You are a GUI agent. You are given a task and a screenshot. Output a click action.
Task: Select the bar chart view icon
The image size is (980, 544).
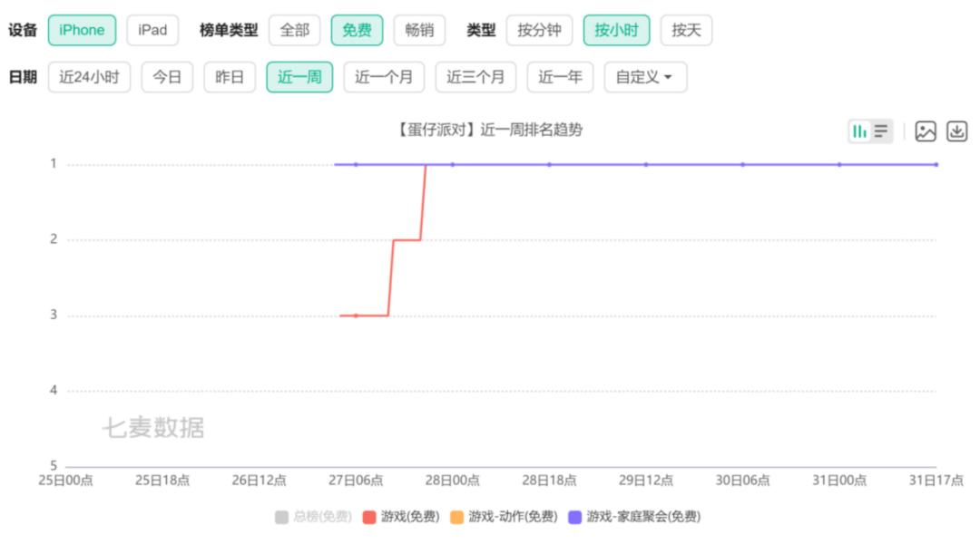click(859, 131)
